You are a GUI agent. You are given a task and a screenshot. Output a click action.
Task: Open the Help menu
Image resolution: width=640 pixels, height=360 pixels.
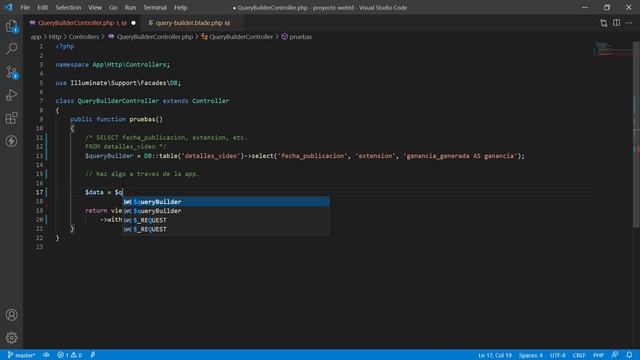click(x=180, y=7)
